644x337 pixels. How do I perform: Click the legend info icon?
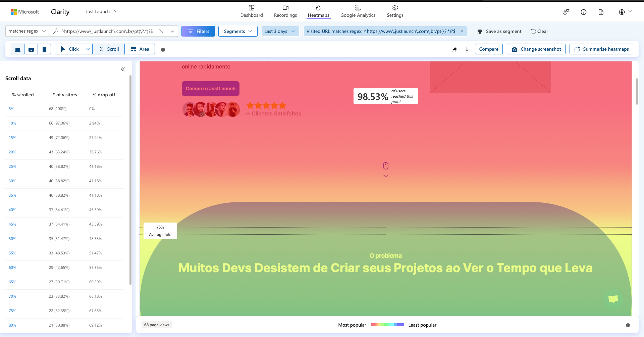[628, 325]
